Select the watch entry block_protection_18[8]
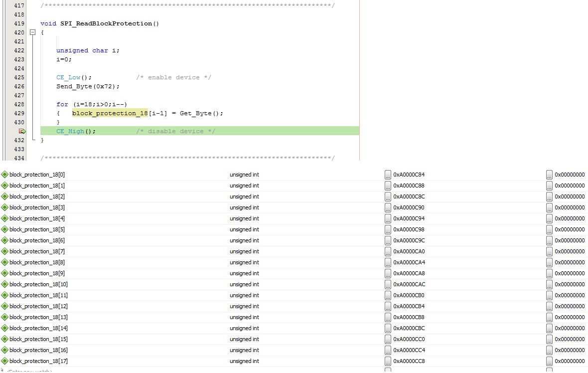588x373 pixels. point(37,262)
